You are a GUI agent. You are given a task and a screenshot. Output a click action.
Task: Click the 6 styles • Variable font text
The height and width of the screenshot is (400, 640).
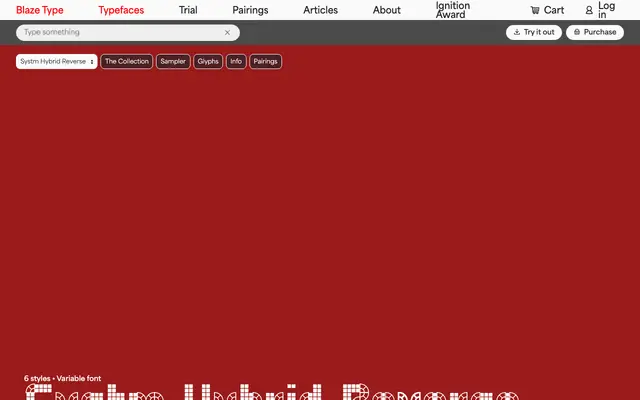(62, 378)
